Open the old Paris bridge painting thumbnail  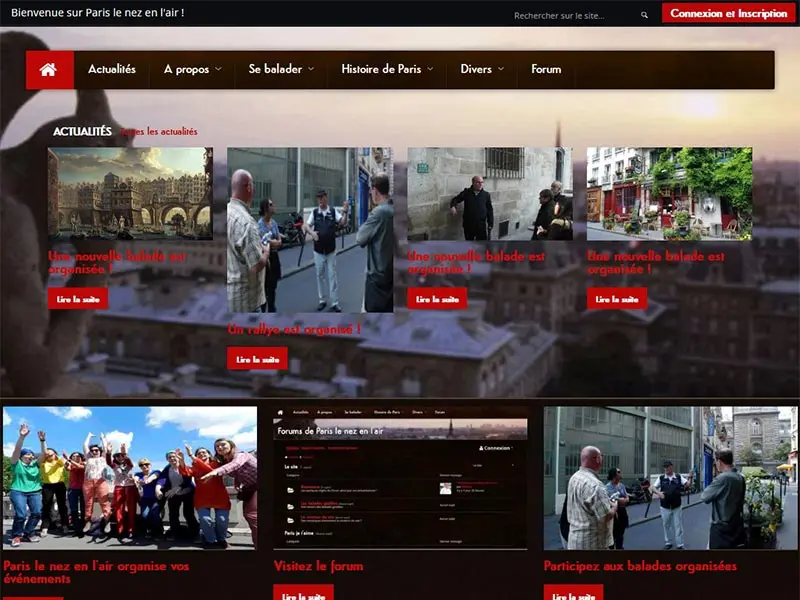(x=129, y=193)
